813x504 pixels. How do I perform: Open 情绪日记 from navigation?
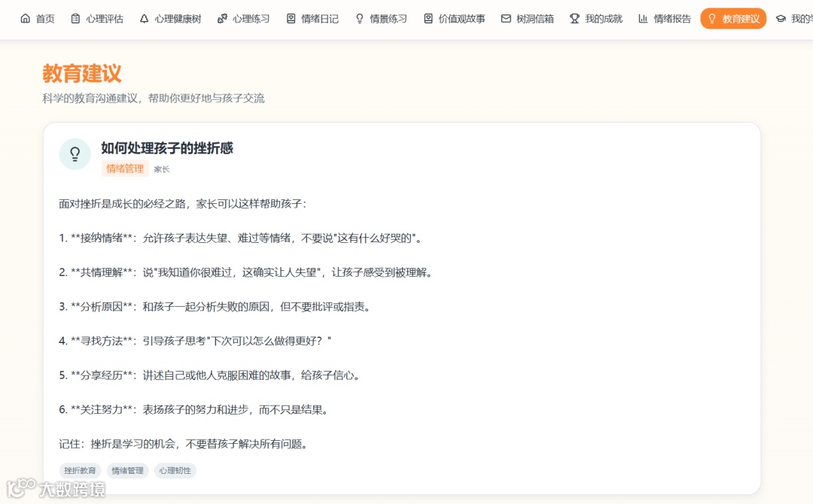pos(312,19)
